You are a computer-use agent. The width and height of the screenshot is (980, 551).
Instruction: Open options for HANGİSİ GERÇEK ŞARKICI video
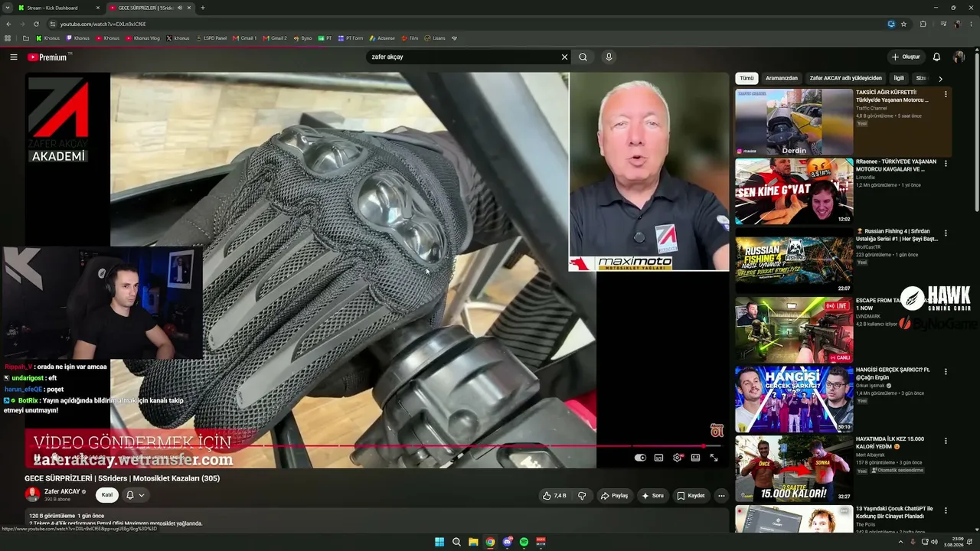point(946,372)
